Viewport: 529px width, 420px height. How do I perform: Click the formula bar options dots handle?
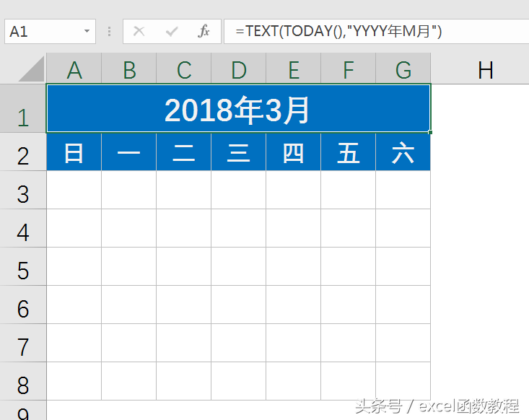[109, 31]
